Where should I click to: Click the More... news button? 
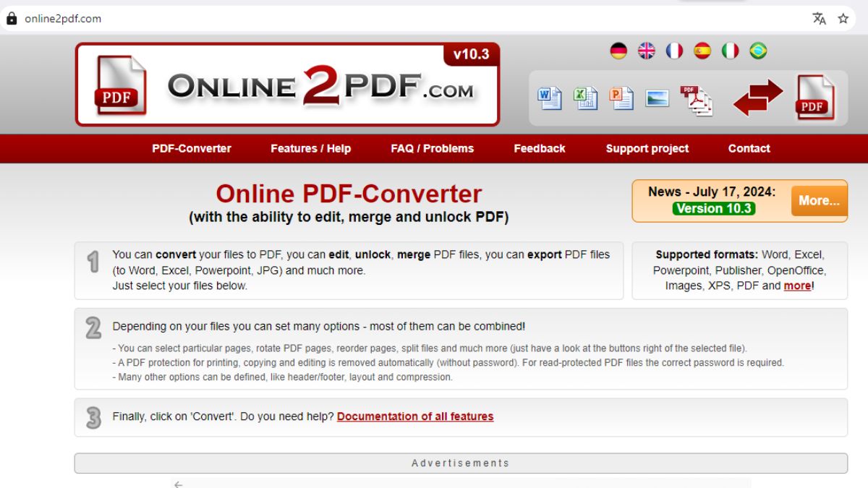(x=818, y=201)
